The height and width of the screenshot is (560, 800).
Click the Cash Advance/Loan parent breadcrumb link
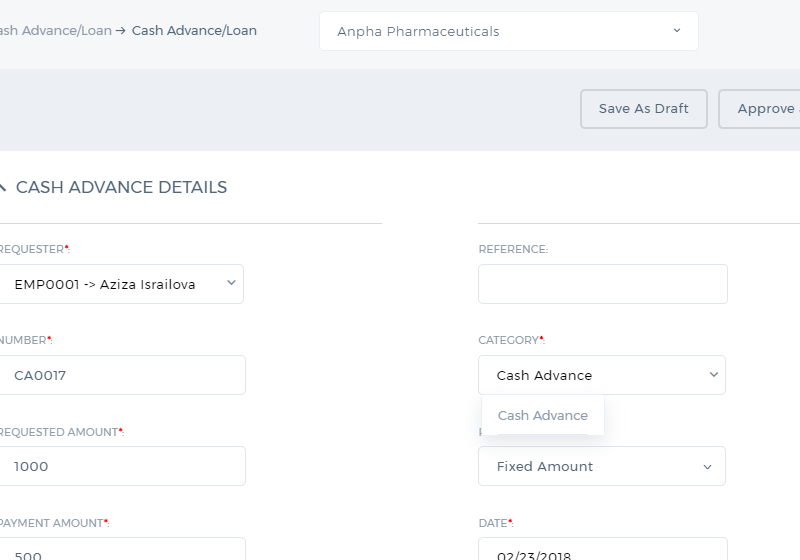point(56,31)
